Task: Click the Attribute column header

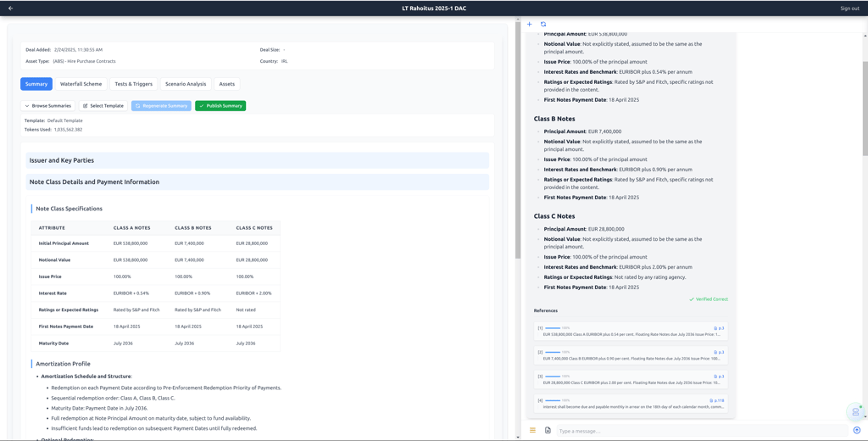Action: click(52, 227)
